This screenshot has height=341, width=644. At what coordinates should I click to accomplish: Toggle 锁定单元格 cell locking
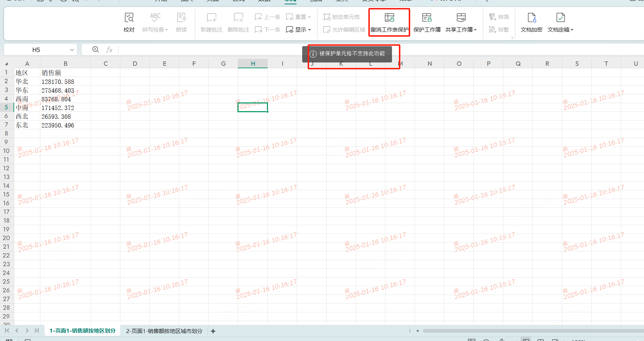point(341,17)
